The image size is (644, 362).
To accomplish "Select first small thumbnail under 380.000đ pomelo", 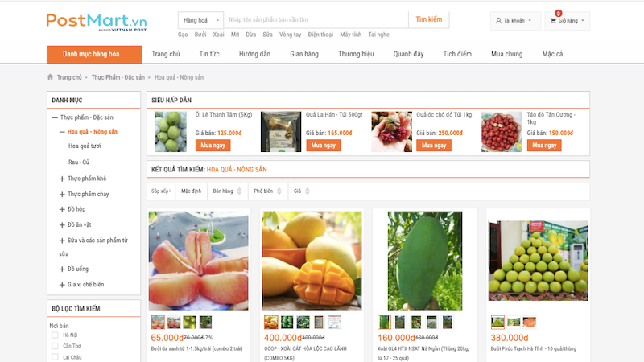I will coord(497,323).
